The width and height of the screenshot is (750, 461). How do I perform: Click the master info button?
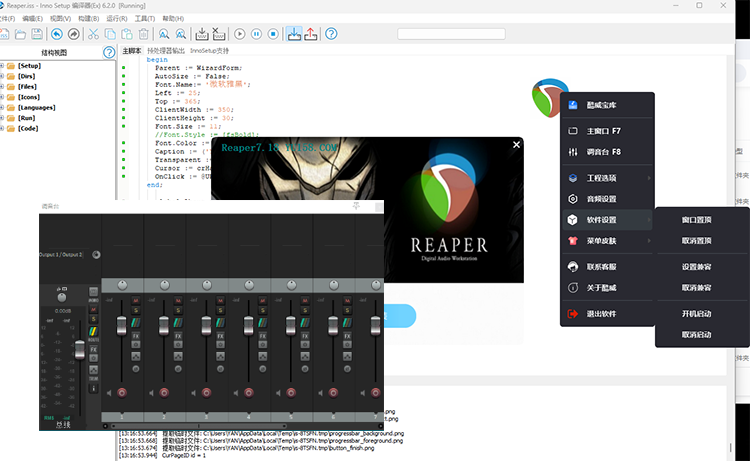coord(93,388)
